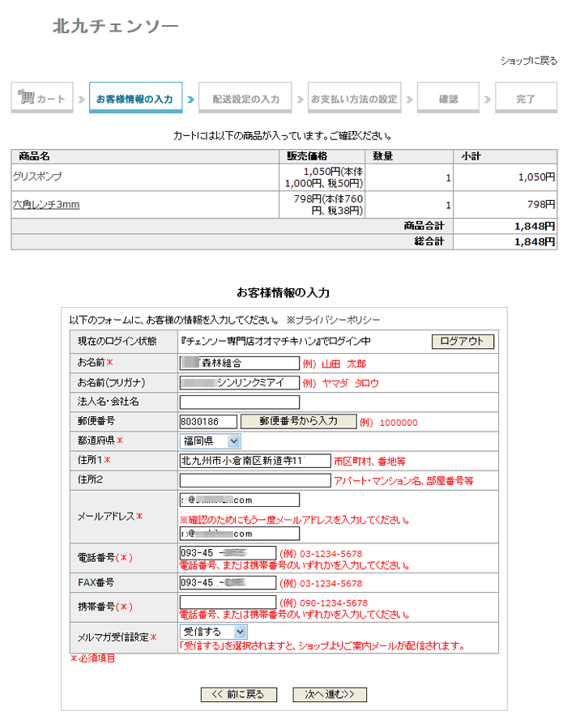Focus the 住所2 address input field
567x728 pixels.
(255, 480)
